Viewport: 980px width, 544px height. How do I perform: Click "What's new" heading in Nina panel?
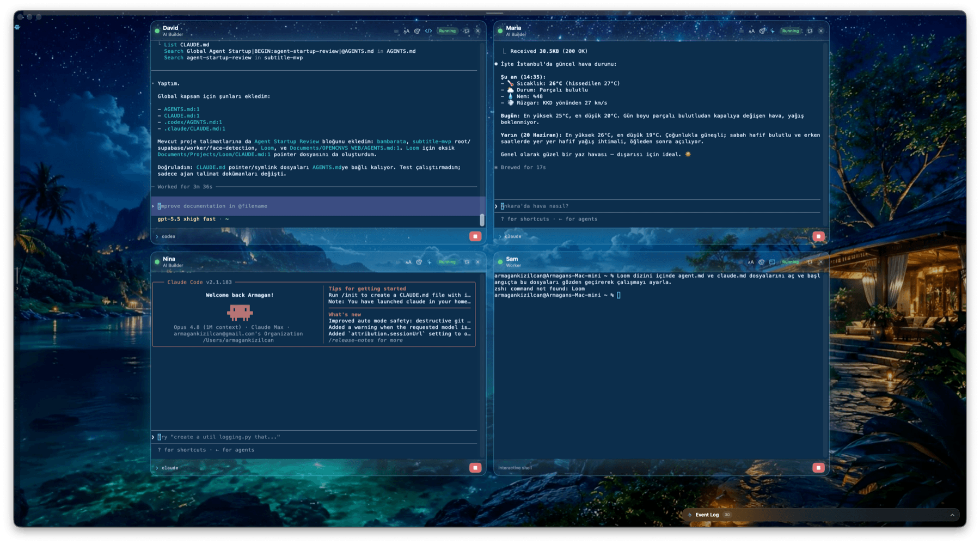345,315
